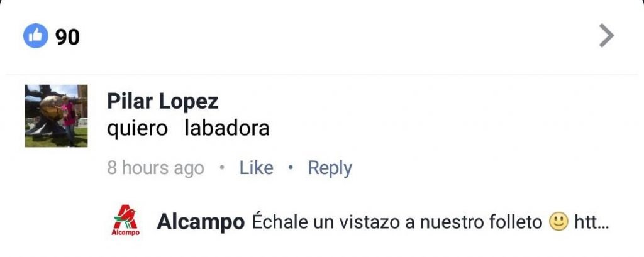Tap the small 'Alcampo' label under logo

tap(125, 232)
